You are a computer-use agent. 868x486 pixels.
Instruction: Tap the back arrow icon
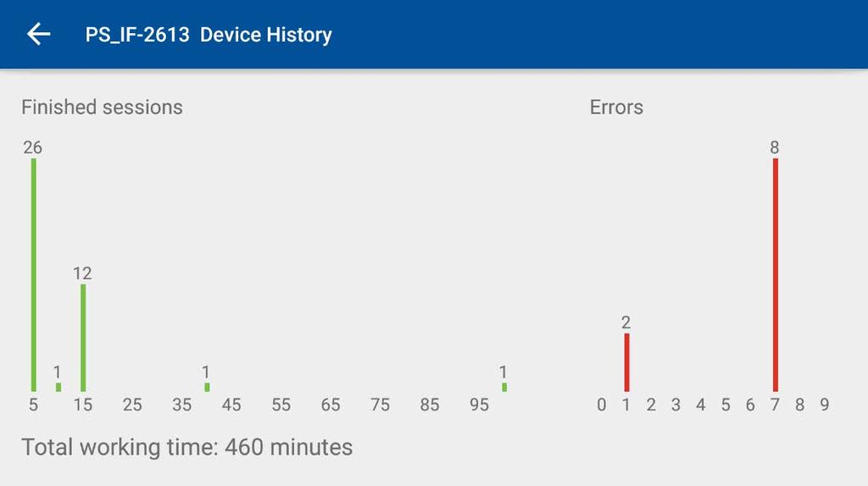coord(39,35)
